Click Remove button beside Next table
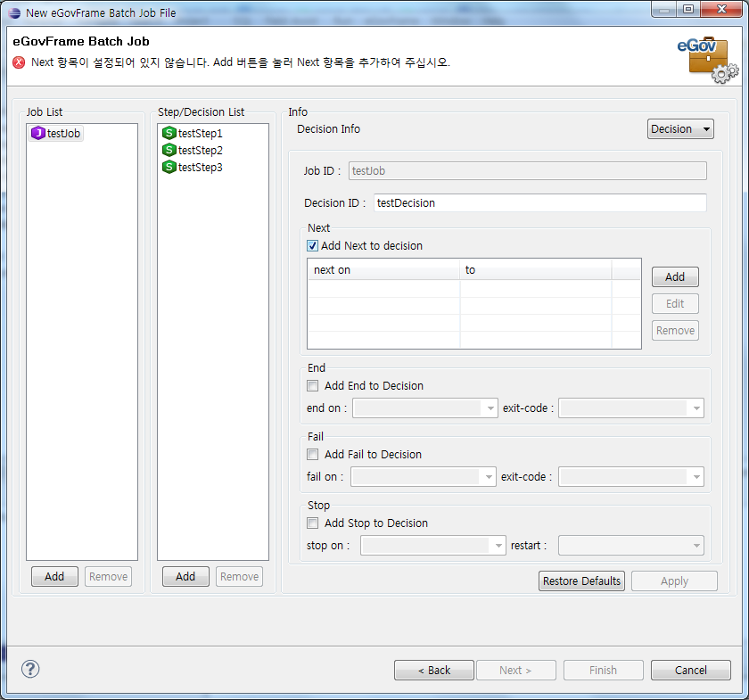The width and height of the screenshot is (749, 700). coord(675,331)
